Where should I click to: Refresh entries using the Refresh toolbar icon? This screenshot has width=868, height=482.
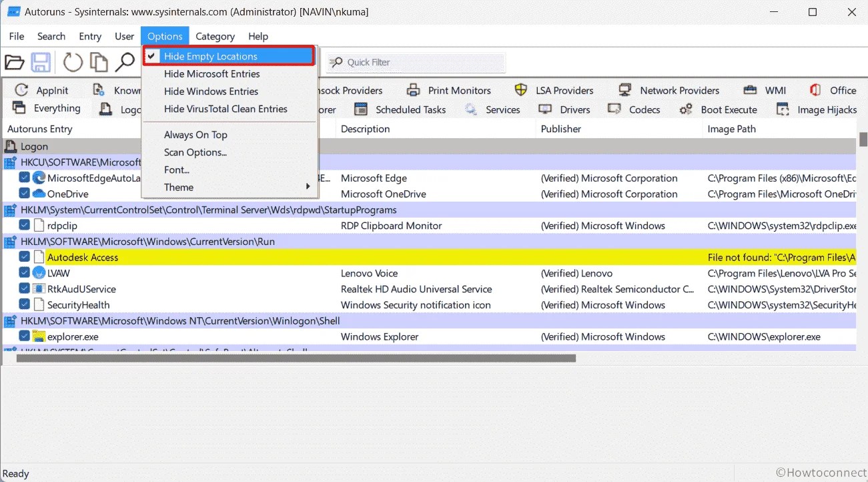coord(72,61)
